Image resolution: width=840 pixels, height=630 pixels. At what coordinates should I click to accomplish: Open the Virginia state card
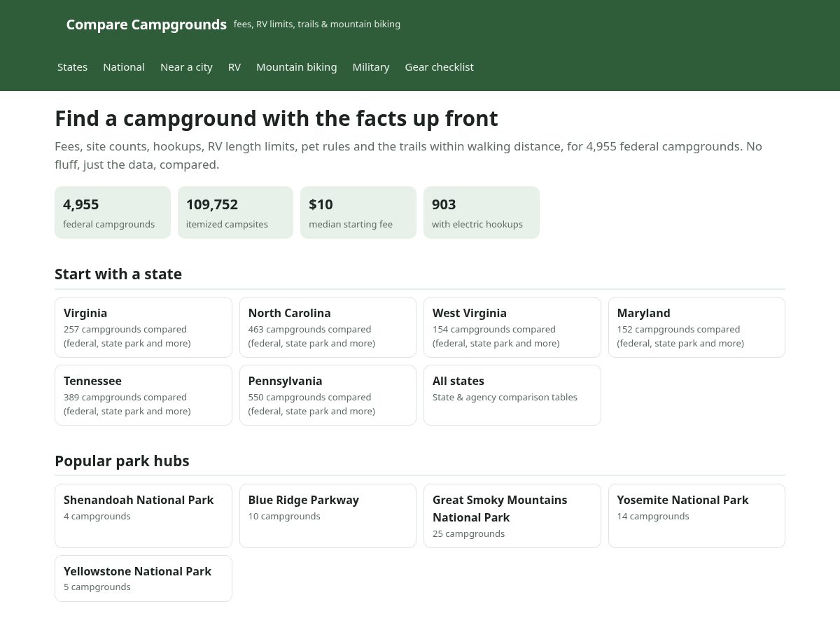pos(143,327)
